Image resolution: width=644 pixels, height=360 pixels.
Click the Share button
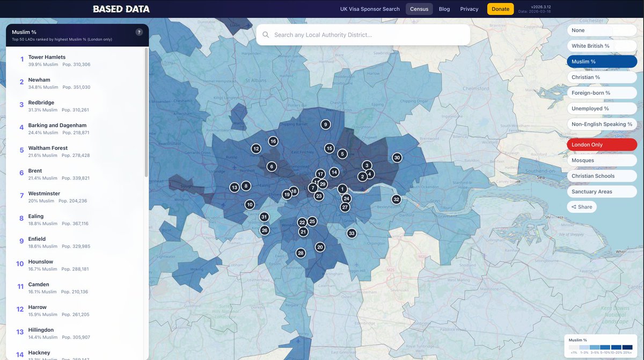coord(582,207)
